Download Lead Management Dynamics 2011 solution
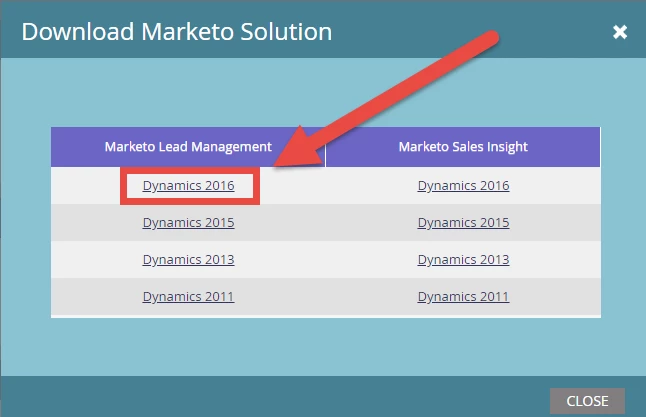Viewport: 646px width, 417px height. [188, 297]
